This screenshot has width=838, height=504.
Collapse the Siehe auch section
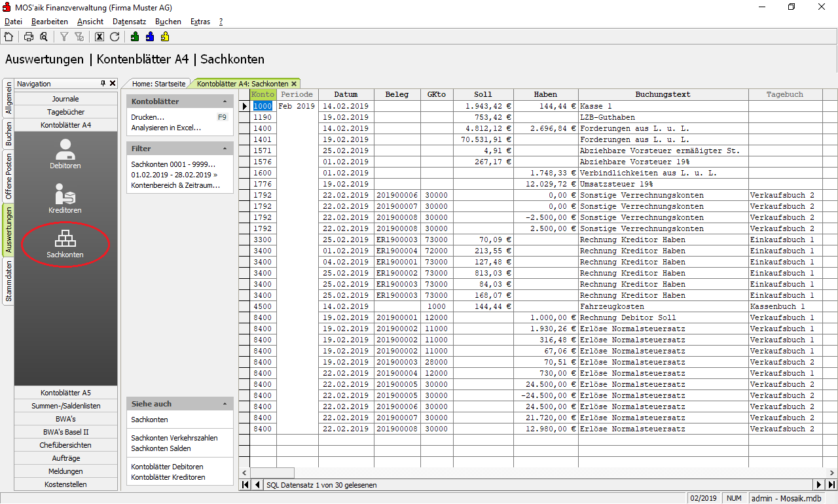point(225,405)
